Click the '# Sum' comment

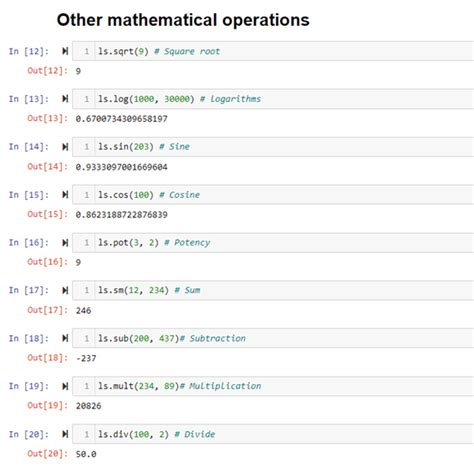187,290
